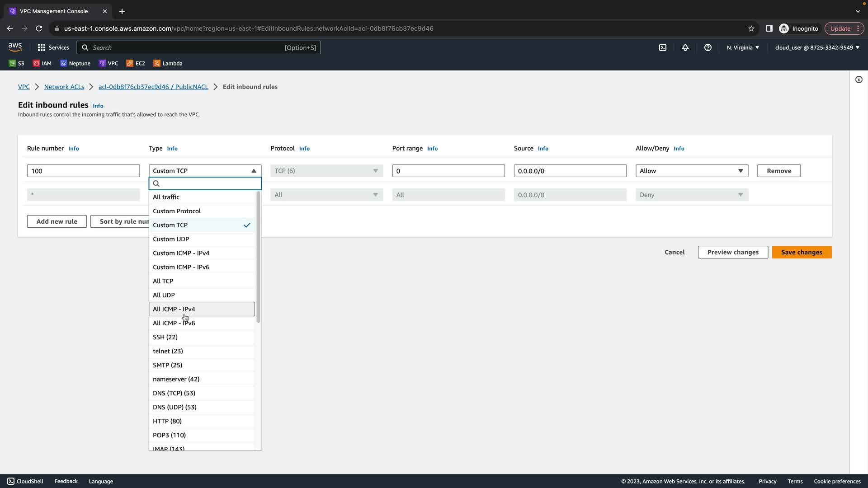Click the help question mark icon
This screenshot has width=868, height=488.
click(x=708, y=47)
